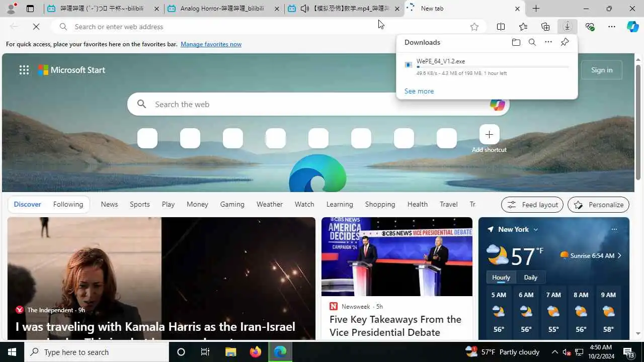Viewport: 644px width, 362px height.
Task: Open Windows Start menu
Action: click(x=12, y=352)
